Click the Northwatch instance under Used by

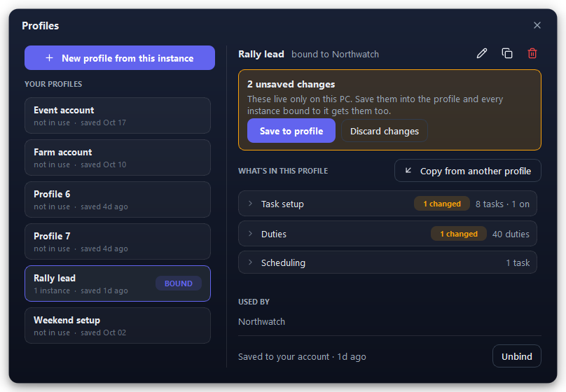tap(262, 322)
